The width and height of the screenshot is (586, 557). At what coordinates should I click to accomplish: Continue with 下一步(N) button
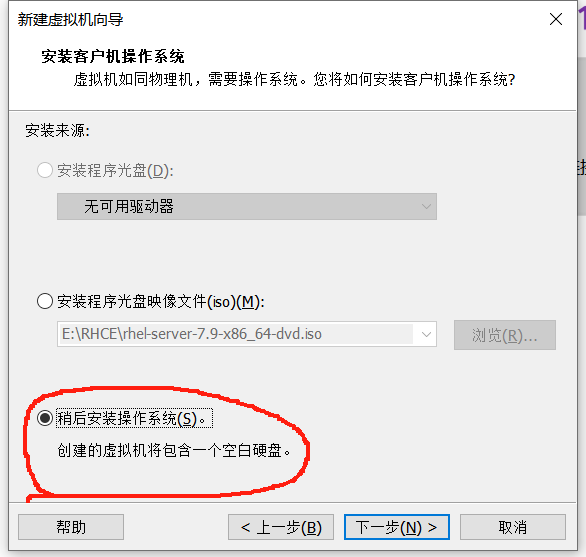397,527
